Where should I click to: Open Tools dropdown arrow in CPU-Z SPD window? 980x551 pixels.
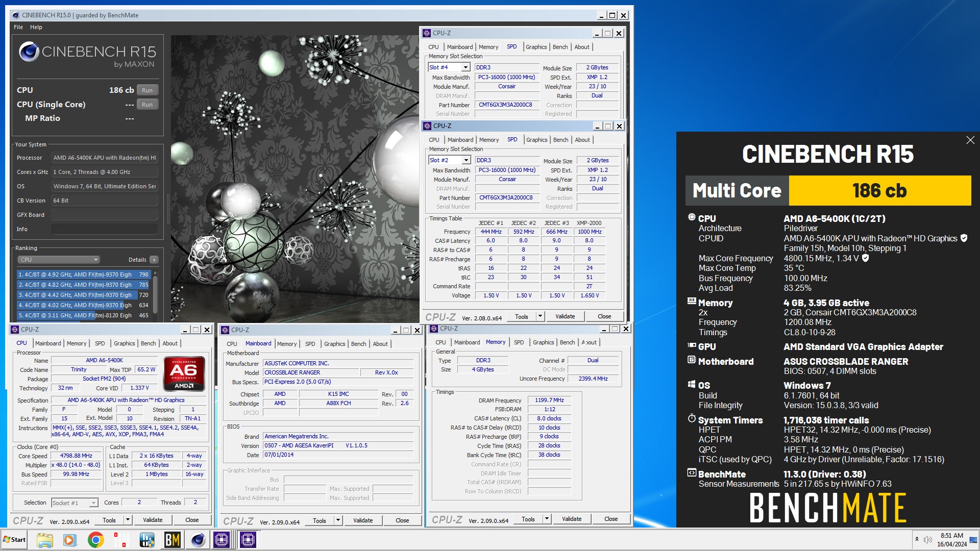pyautogui.click(x=540, y=316)
